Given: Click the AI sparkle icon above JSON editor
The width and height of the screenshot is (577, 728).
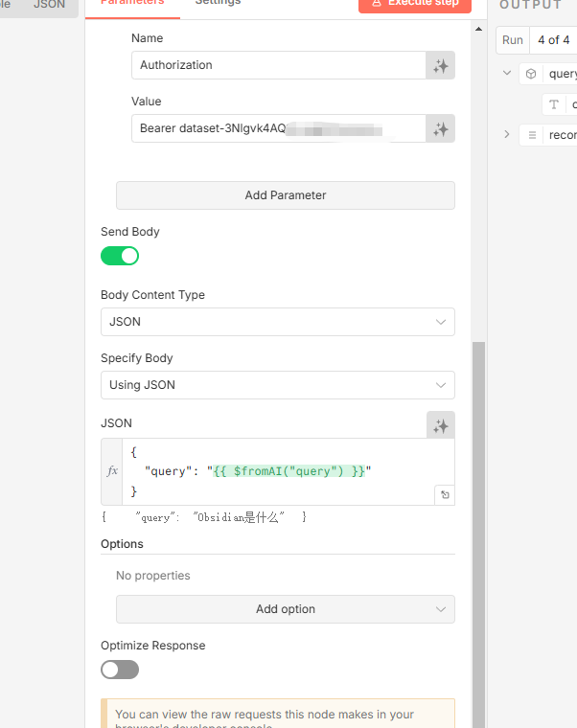Looking at the screenshot, I should 441,425.
